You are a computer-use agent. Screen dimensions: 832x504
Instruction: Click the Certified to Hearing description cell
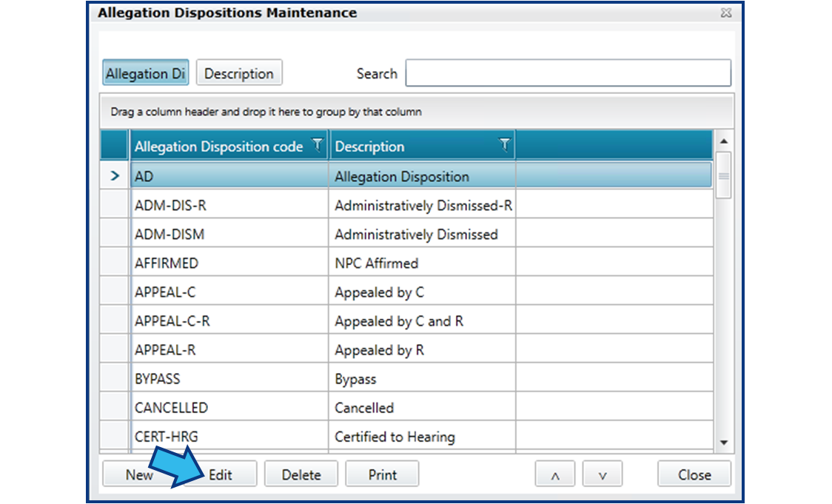coord(423,437)
